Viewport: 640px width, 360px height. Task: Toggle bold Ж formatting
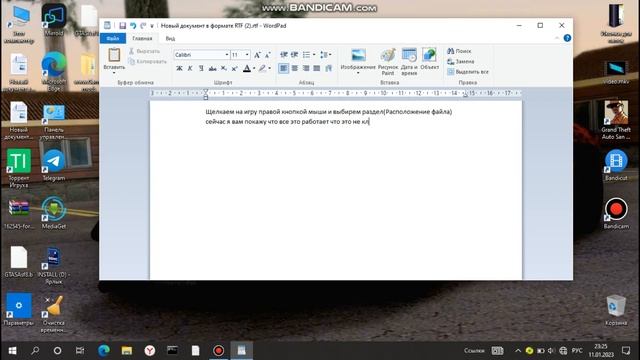pyautogui.click(x=179, y=68)
